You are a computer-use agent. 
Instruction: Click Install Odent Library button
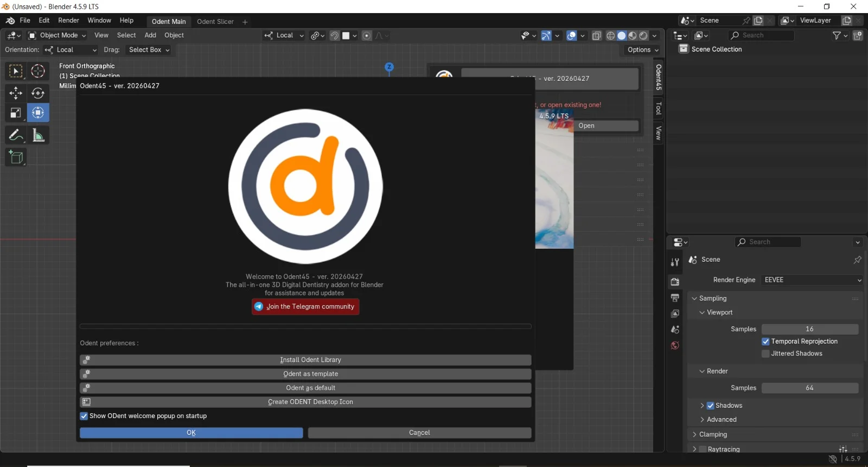305,360
